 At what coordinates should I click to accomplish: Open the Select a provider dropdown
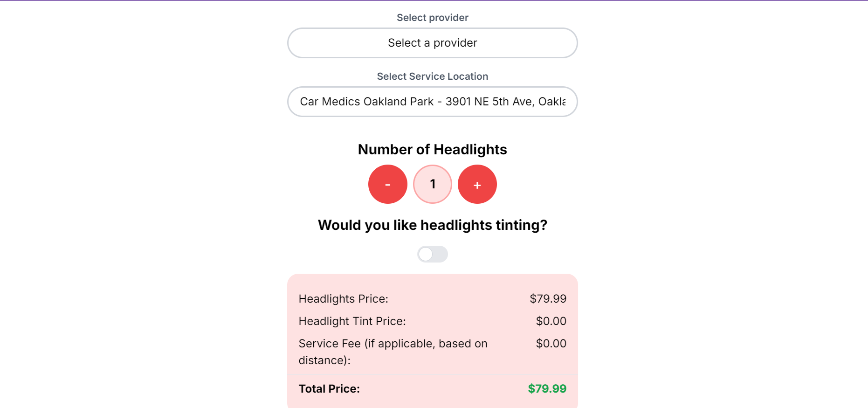(432, 43)
